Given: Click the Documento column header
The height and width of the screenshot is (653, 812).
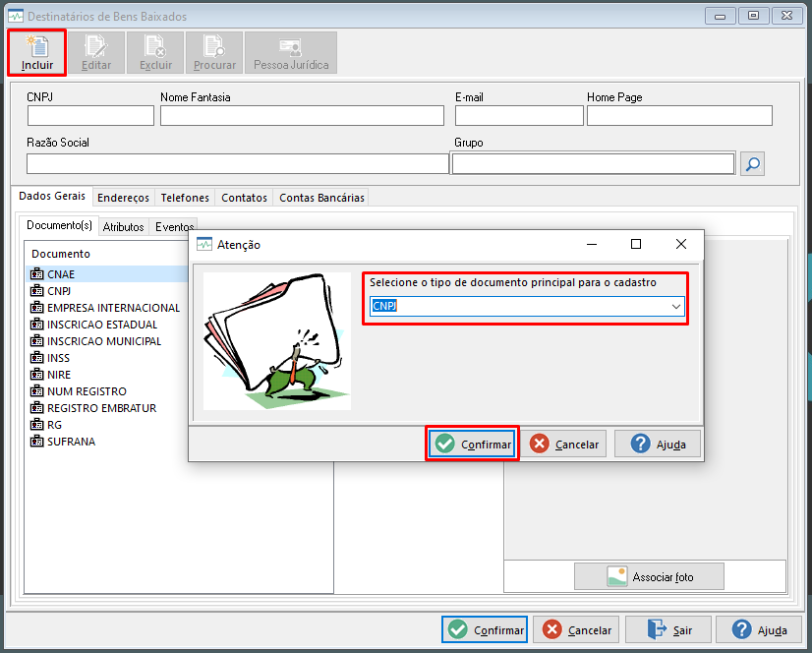Looking at the screenshot, I should (61, 254).
